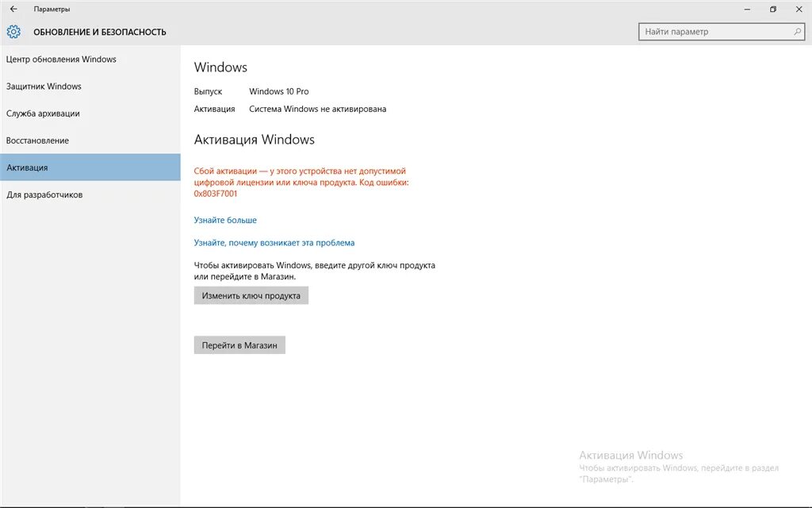
Task: Click the "Активация Windows" heading
Action: pos(255,140)
